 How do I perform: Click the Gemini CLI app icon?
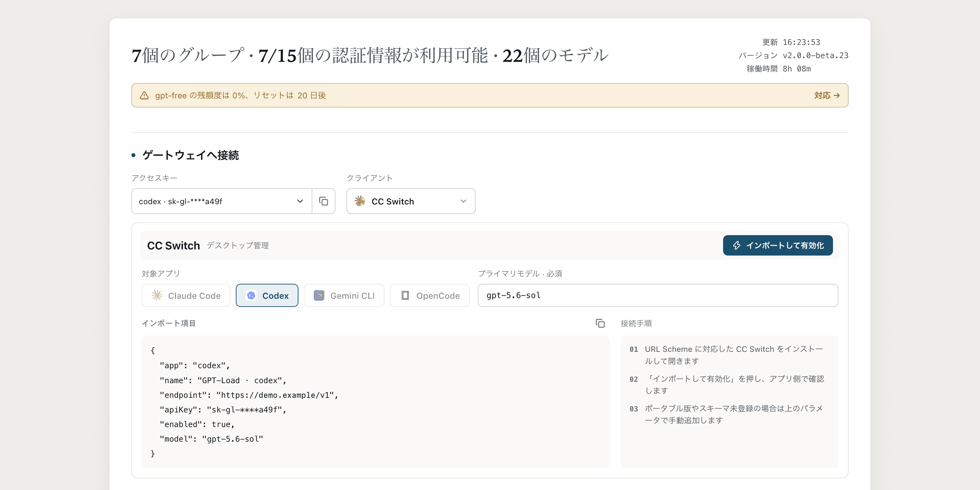click(x=319, y=296)
